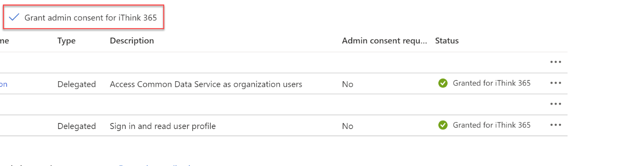Sort by the Type column header
The height and width of the screenshot is (166, 644).
click(66, 41)
